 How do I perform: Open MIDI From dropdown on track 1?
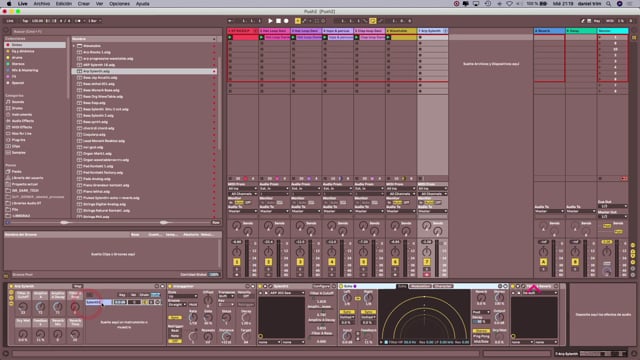pyautogui.click(x=242, y=189)
